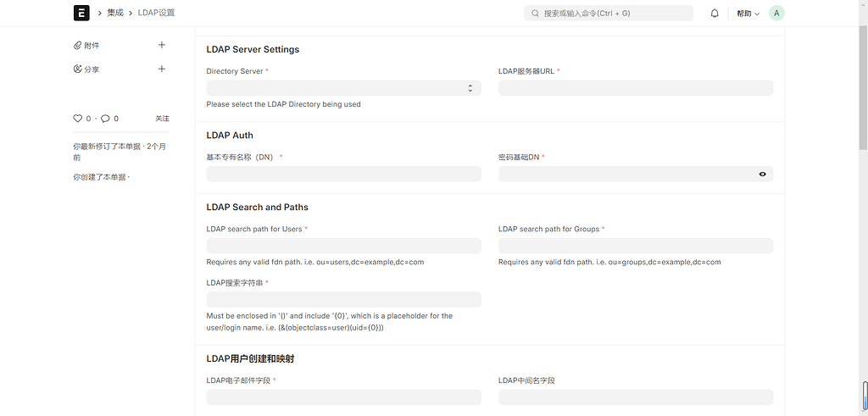Open comments via speech bubble icon

pos(105,119)
